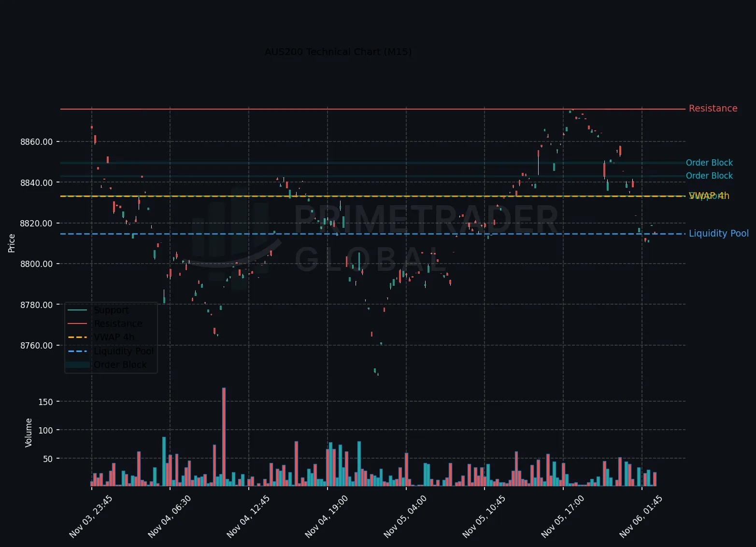
Task: Click the upper Order Block label on the right
Action: point(709,163)
